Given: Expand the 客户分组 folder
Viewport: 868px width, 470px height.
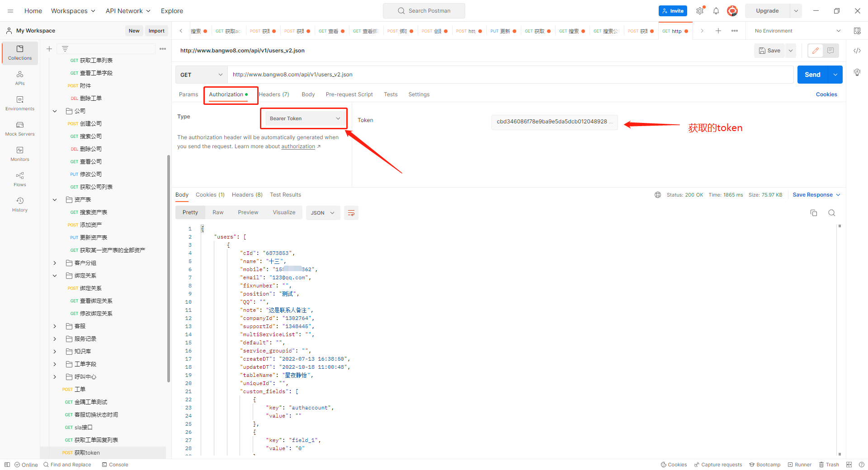Looking at the screenshot, I should pyautogui.click(x=55, y=263).
